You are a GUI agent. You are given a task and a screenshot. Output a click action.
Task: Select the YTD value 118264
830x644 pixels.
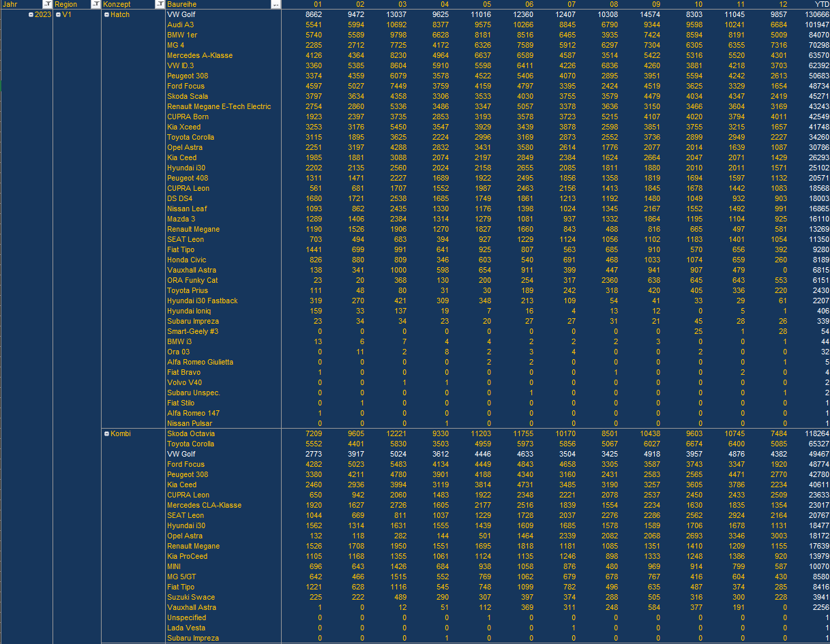(817, 433)
